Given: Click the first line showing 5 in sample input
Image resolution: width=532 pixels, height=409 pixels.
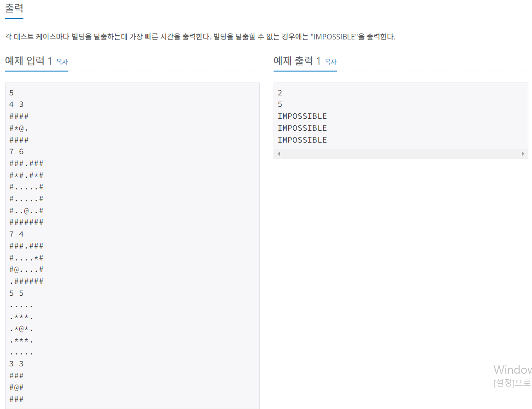Looking at the screenshot, I should click(x=11, y=92).
